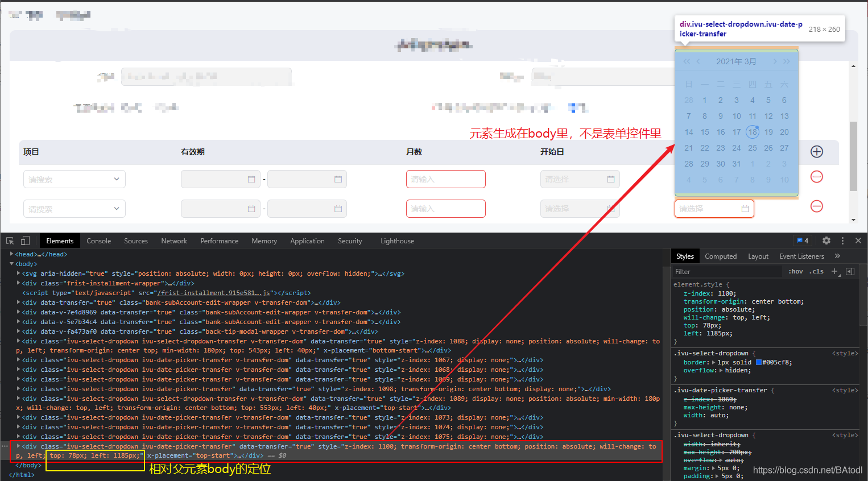
Task: Go to previous month in date picker
Action: tap(698, 61)
